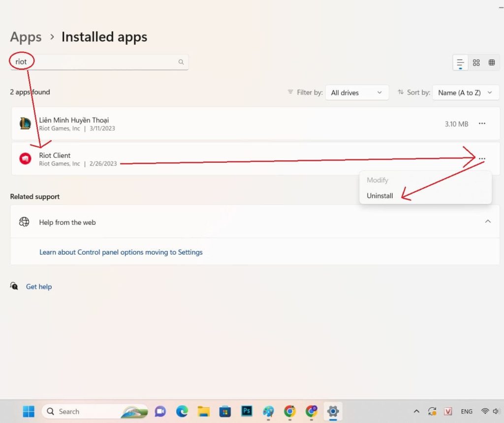Open the first Google Chrome taskbar icon
The image size is (504, 423).
tap(289, 411)
